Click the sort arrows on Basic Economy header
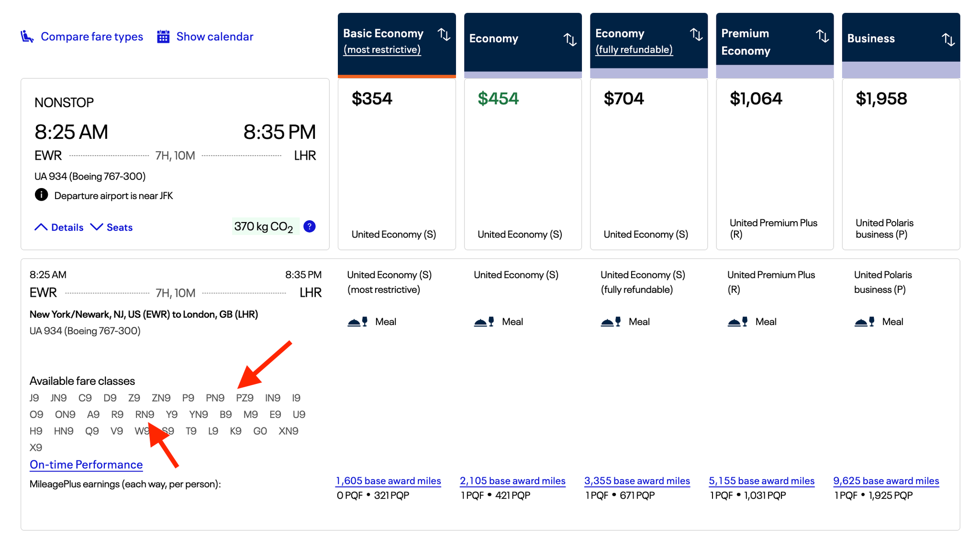Screen dimensions: 980x537 pos(444,34)
